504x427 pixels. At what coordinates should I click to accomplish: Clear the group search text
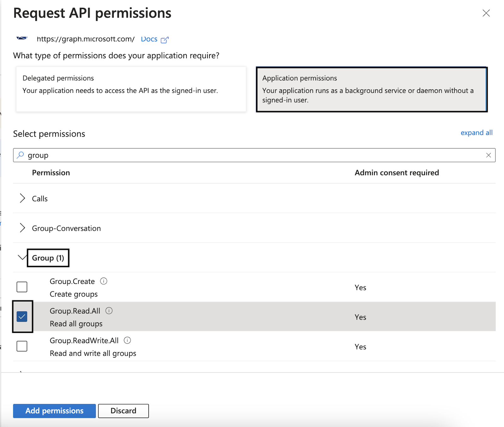pyautogui.click(x=488, y=155)
